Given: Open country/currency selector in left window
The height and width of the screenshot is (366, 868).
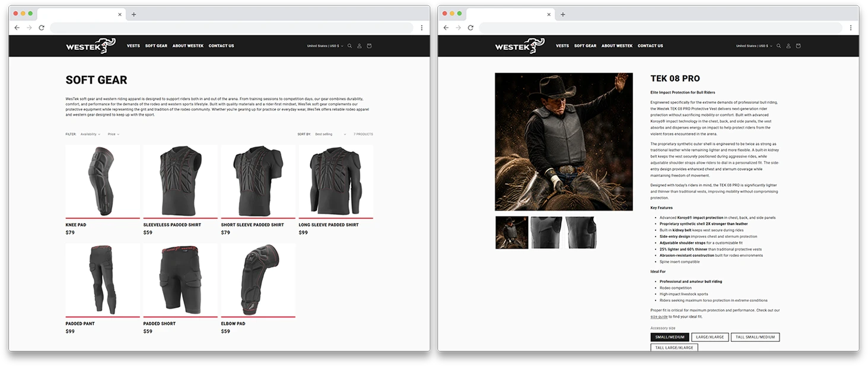Looking at the screenshot, I should (x=325, y=46).
